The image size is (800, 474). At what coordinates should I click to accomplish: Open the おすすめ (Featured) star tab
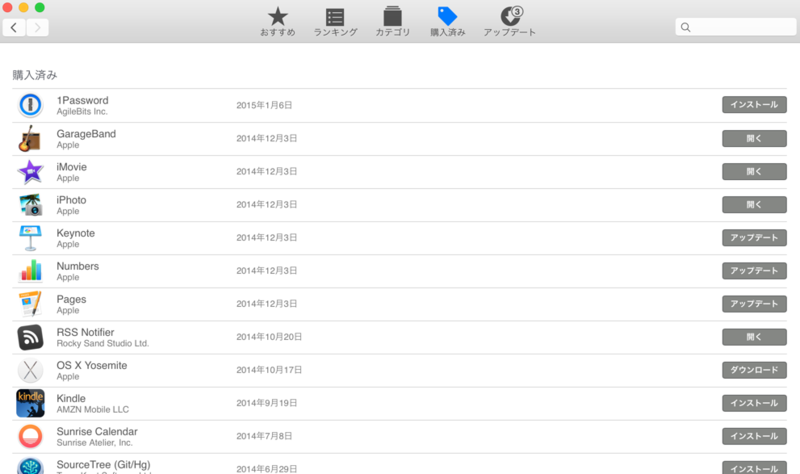[x=278, y=21]
